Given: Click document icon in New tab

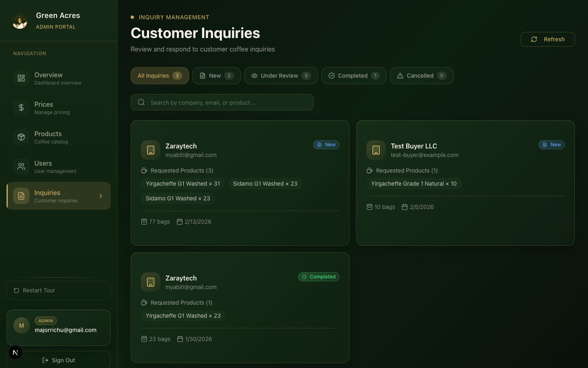Looking at the screenshot, I should point(203,76).
